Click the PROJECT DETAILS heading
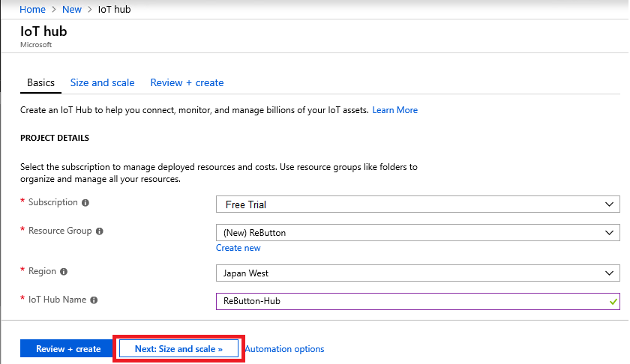630x364 pixels. tap(55, 138)
